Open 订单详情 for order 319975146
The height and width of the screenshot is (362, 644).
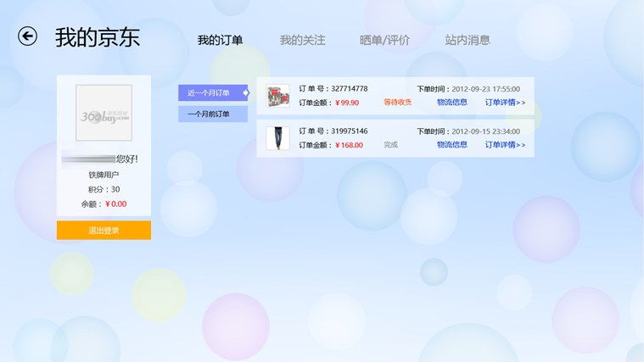click(505, 144)
